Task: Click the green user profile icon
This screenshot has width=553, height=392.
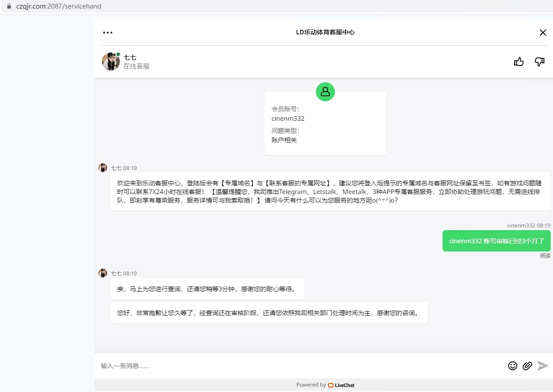Action: (x=325, y=92)
